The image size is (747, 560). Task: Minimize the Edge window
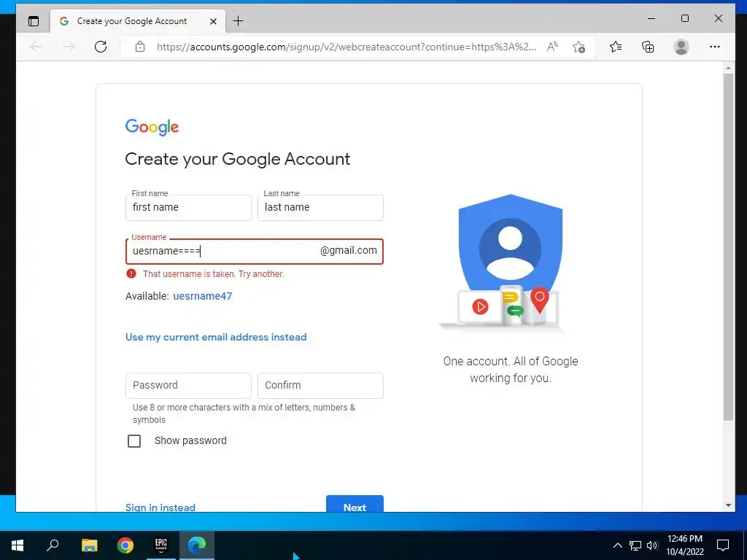click(x=651, y=18)
